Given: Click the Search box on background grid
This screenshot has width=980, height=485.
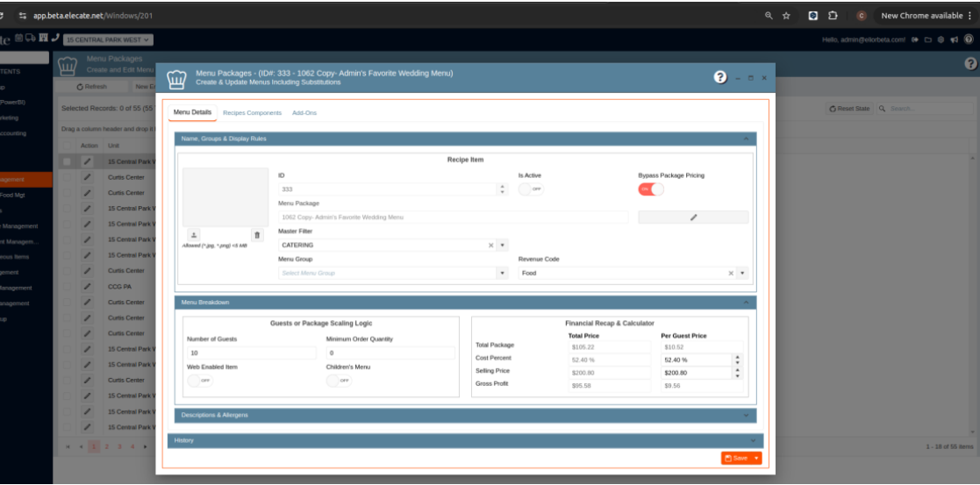Looking at the screenshot, I should click(925, 109).
